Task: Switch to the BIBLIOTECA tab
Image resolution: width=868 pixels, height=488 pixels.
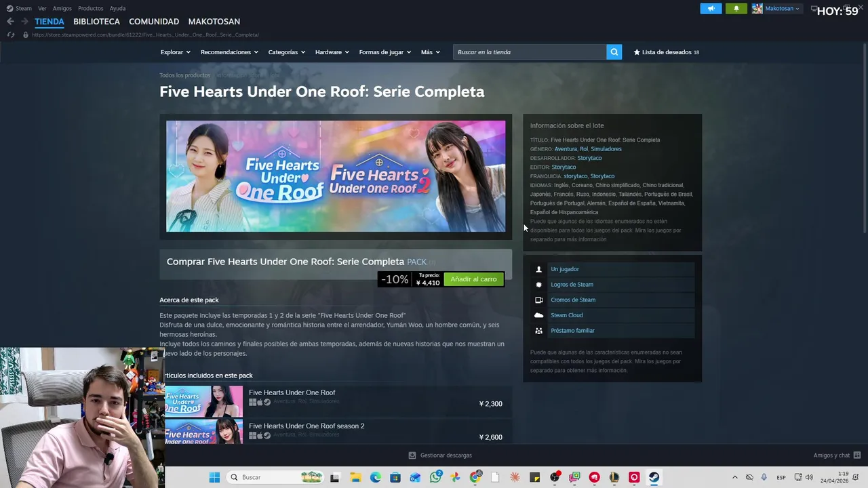Action: click(96, 22)
